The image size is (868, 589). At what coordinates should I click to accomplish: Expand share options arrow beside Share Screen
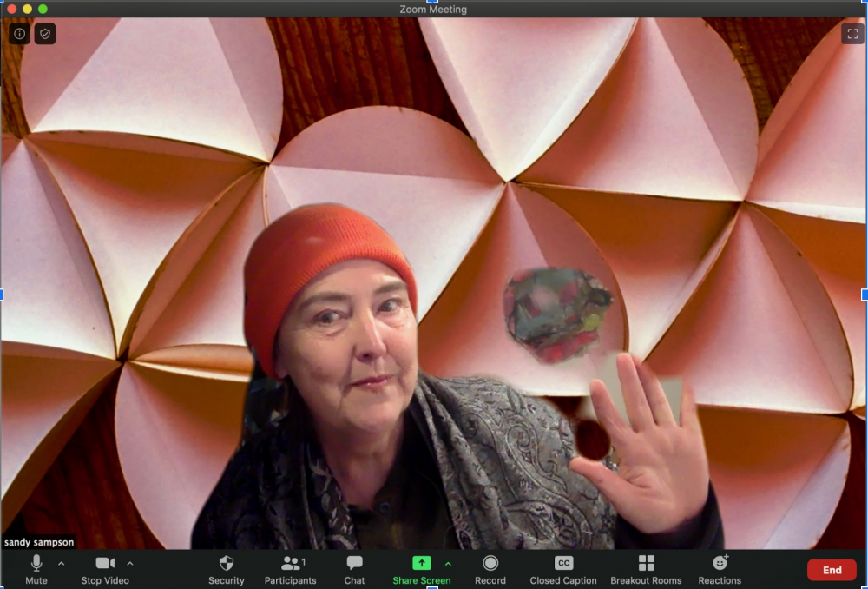[448, 564]
